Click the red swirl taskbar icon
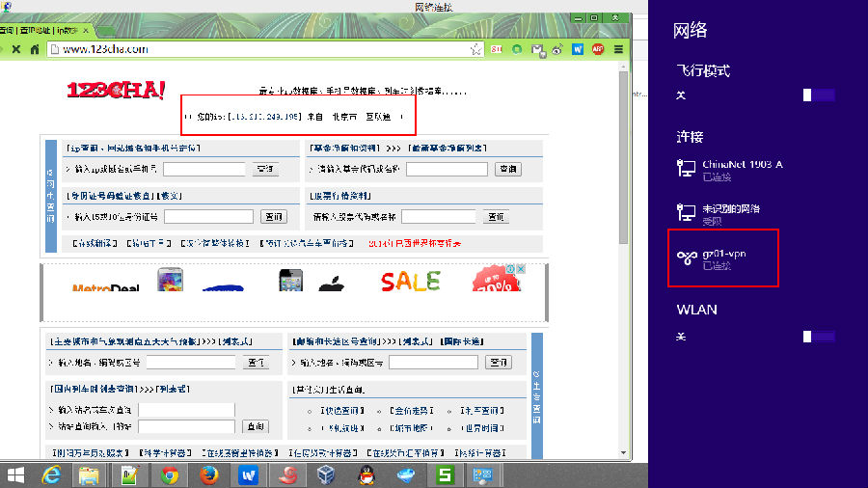The height and width of the screenshot is (488, 868). (287, 475)
